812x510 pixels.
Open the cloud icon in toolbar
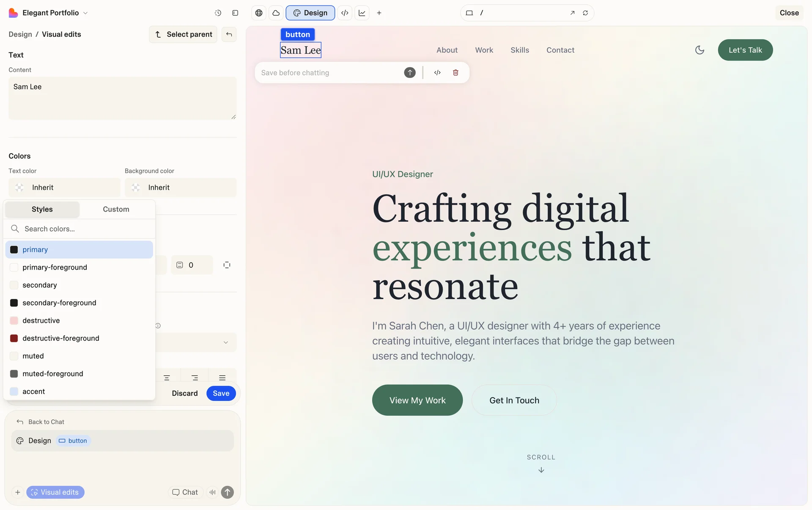click(x=276, y=13)
